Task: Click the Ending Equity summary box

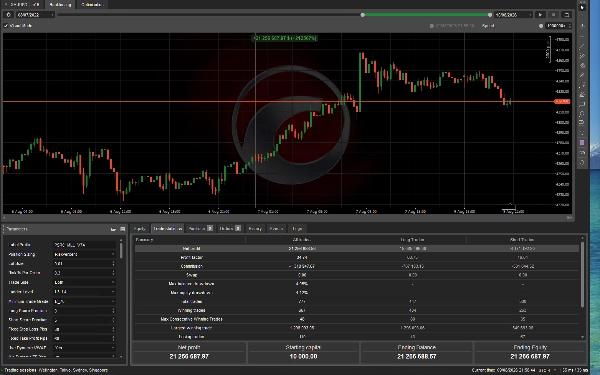Action: [x=530, y=352]
